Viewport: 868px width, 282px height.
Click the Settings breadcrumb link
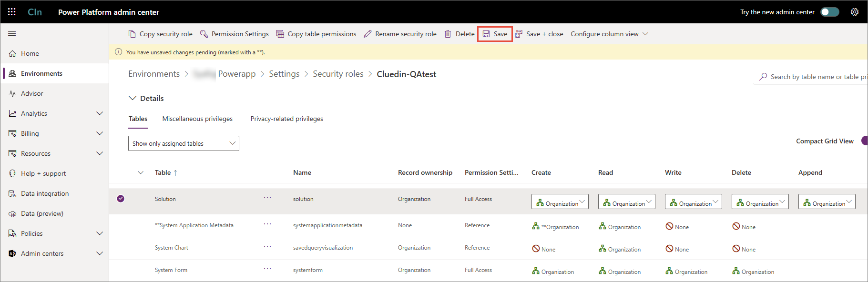[x=284, y=74]
